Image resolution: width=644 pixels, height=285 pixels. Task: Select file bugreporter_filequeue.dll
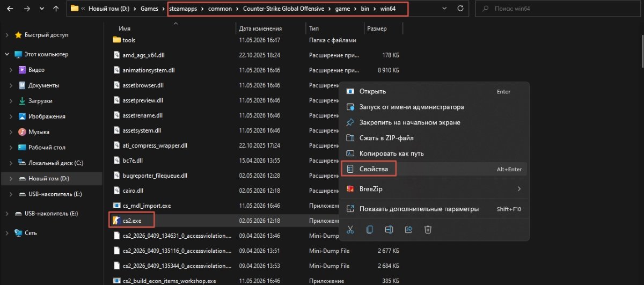(155, 175)
